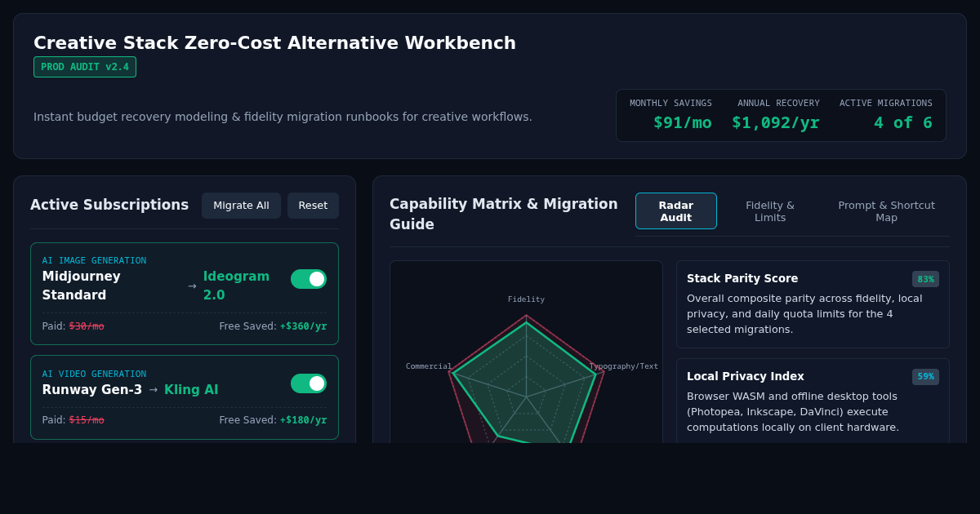Toggle the Midjourney Standard migration switch
The width and height of the screenshot is (980, 514).
(x=309, y=279)
